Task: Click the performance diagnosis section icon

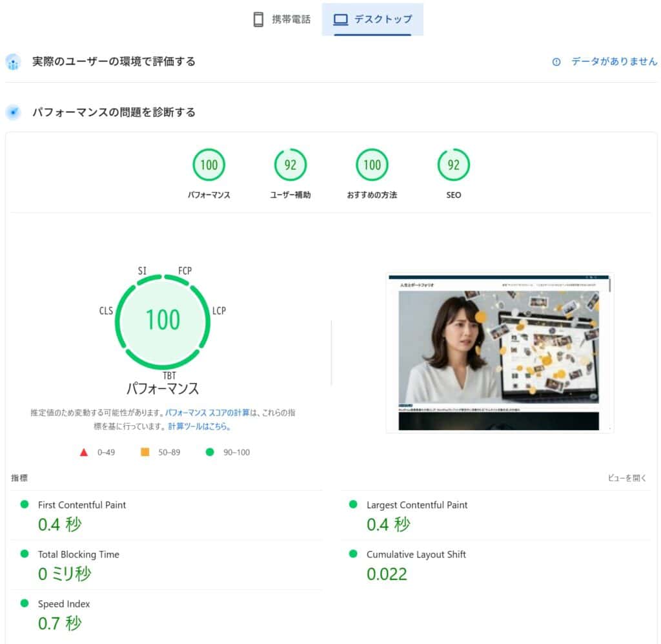Action: pos(13,112)
